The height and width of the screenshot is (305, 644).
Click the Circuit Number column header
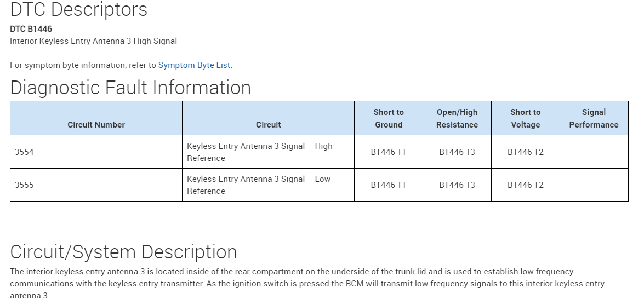[96, 125]
